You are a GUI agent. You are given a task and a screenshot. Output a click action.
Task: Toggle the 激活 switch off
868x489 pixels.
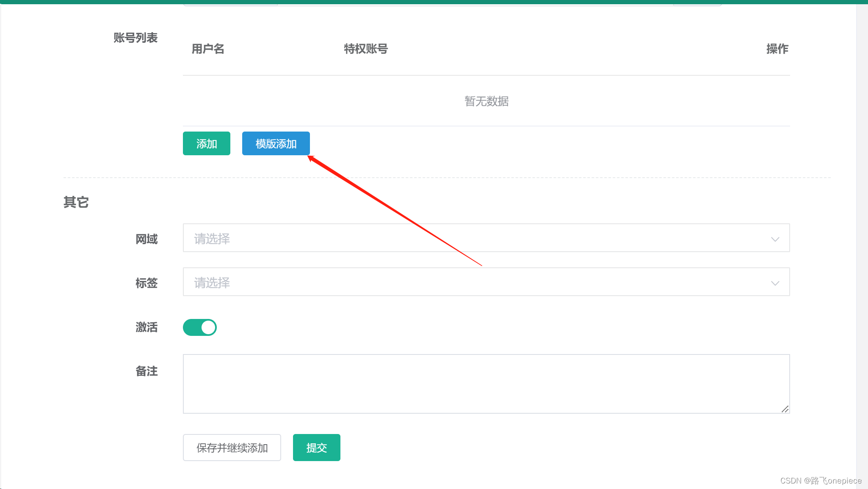click(x=200, y=327)
